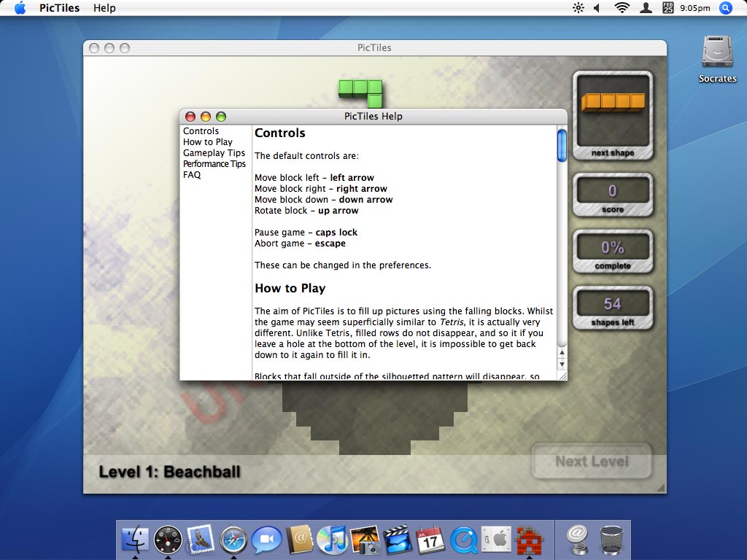
Task: Click the 54 shapes left counter
Action: click(613, 308)
